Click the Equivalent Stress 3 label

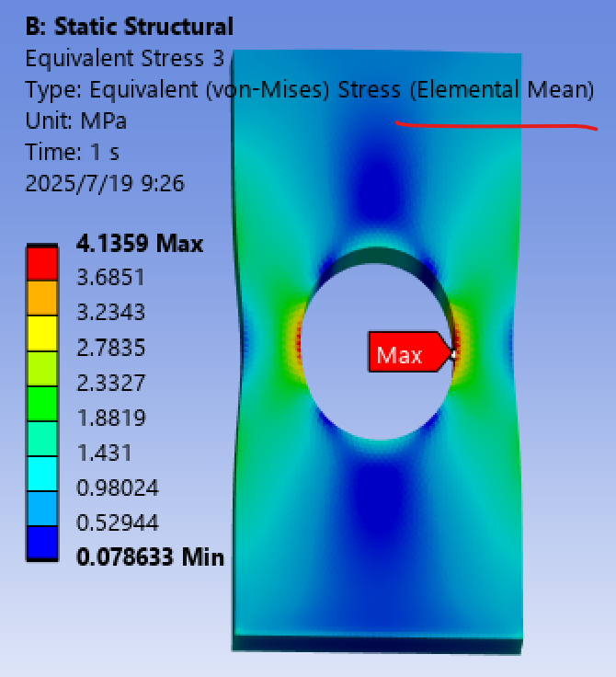125,58
